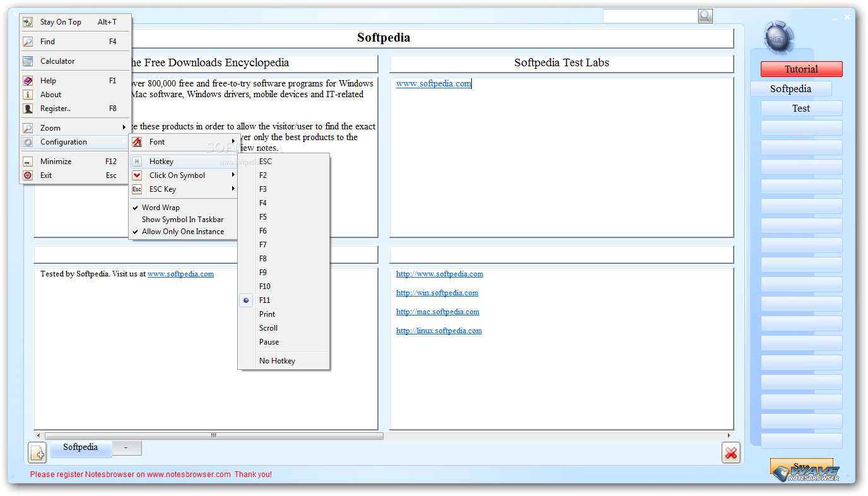Open Calculator from the menu
This screenshot has width=868, height=496.
[x=75, y=61]
